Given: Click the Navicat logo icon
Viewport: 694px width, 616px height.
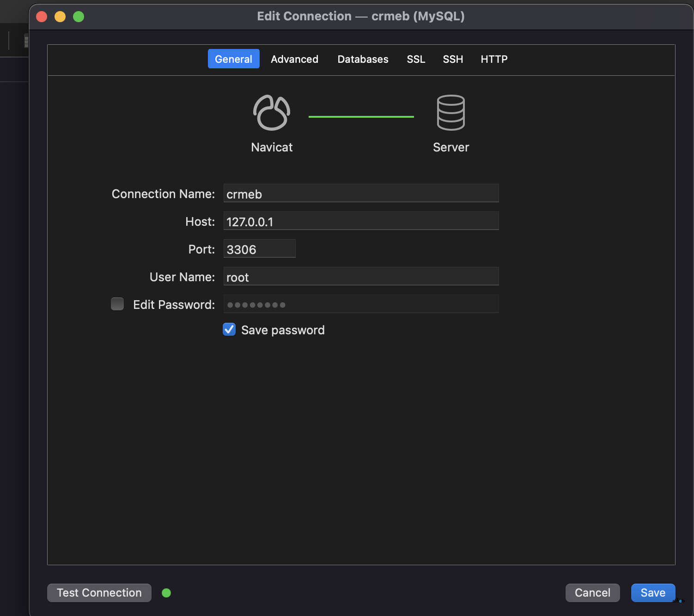Looking at the screenshot, I should pos(272,113).
